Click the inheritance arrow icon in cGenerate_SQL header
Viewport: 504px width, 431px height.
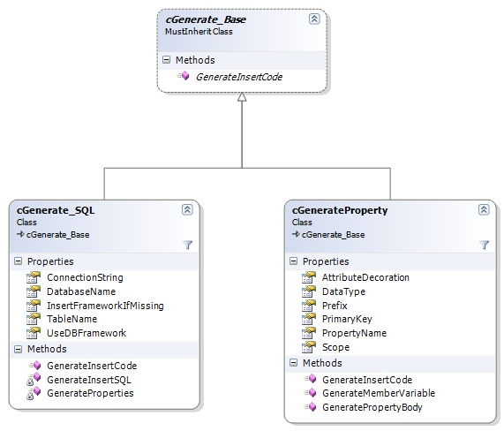click(x=20, y=234)
